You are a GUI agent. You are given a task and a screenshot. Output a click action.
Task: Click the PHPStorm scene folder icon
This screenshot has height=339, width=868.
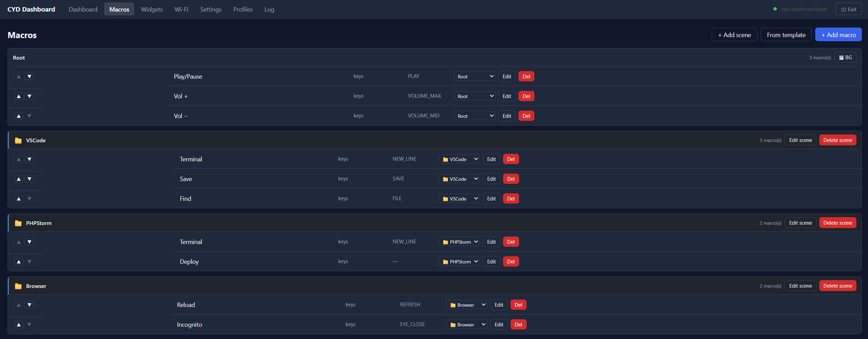pos(18,223)
